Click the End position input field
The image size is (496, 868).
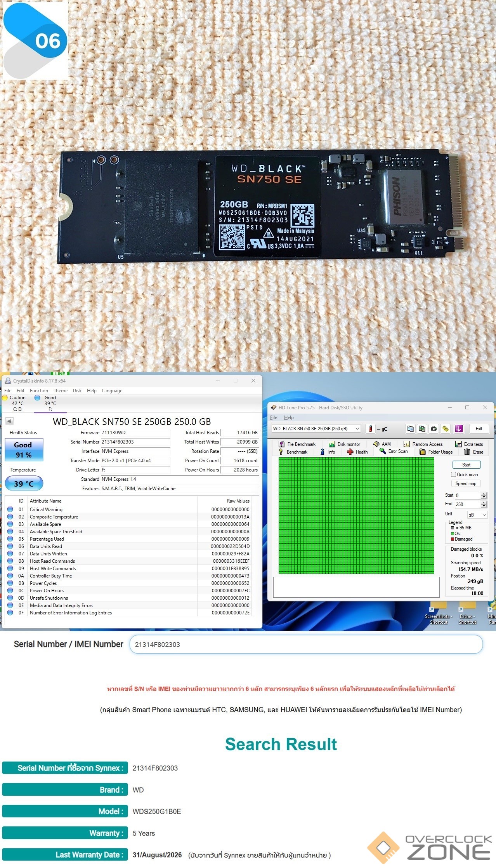click(468, 504)
